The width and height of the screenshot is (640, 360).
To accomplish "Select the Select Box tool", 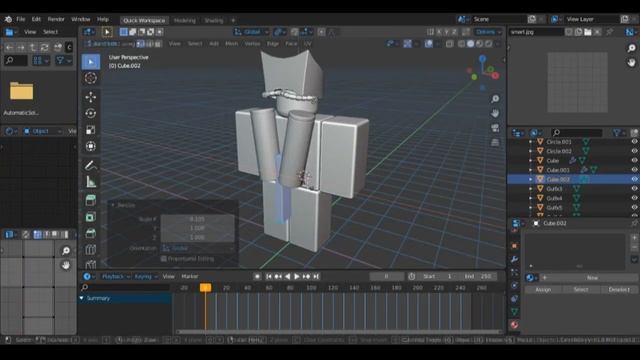I will 91,62.
